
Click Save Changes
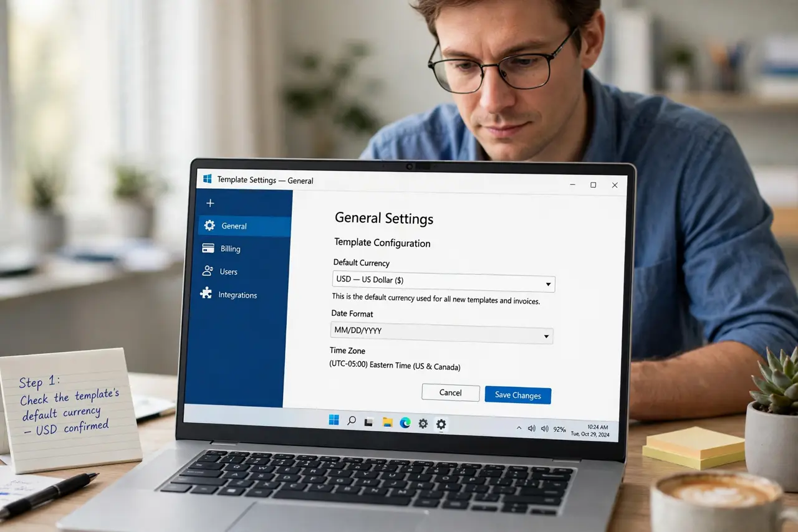coord(518,395)
